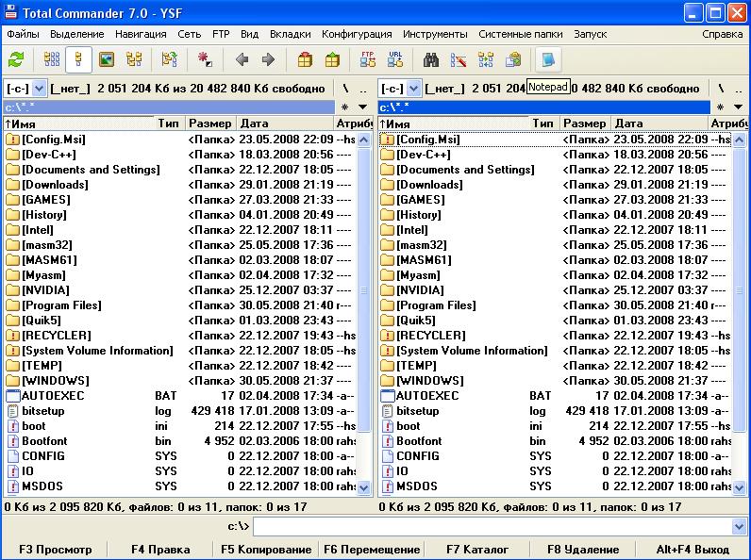
Task: Open the Выделение menu
Action: coord(76,34)
